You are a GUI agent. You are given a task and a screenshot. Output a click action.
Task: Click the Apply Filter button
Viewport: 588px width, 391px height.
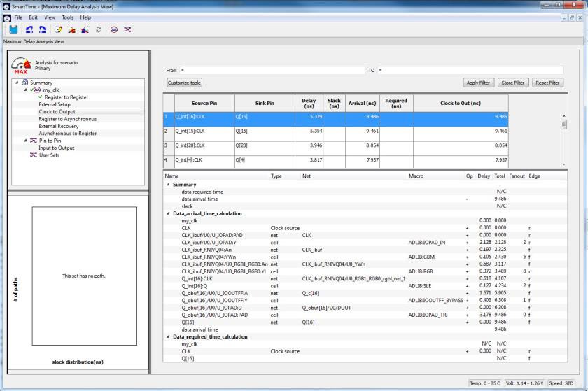(x=479, y=83)
